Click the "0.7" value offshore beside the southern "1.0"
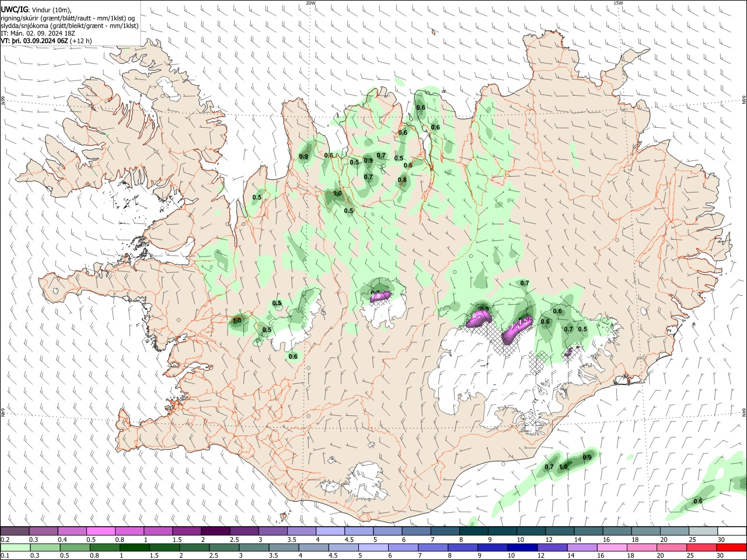747x560 pixels. [x=549, y=467]
